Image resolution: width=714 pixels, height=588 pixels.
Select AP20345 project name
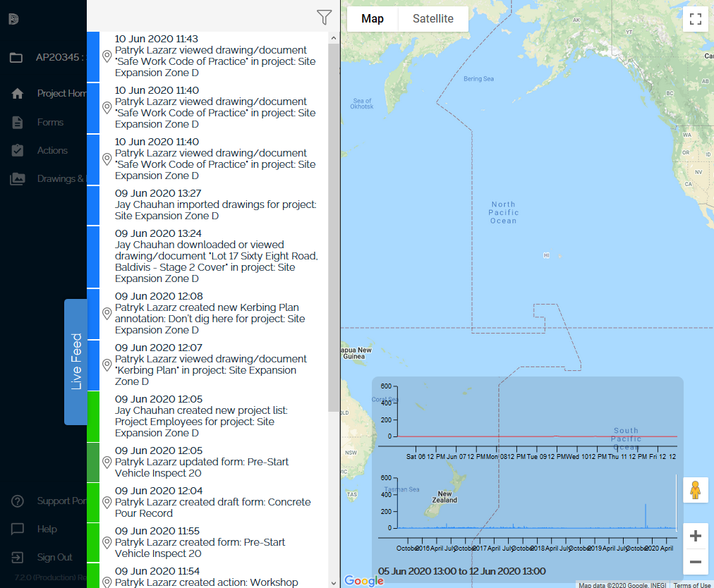(x=61, y=57)
